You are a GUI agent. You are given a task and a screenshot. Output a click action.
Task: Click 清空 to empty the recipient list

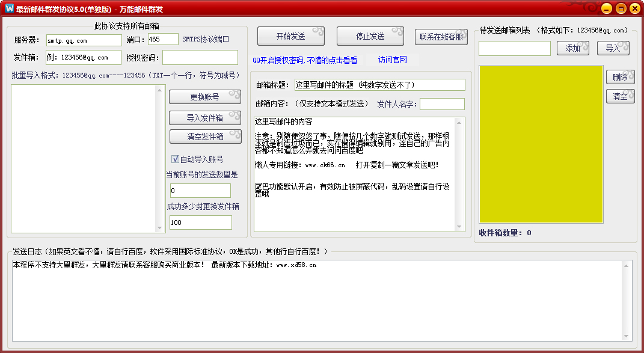pyautogui.click(x=620, y=95)
